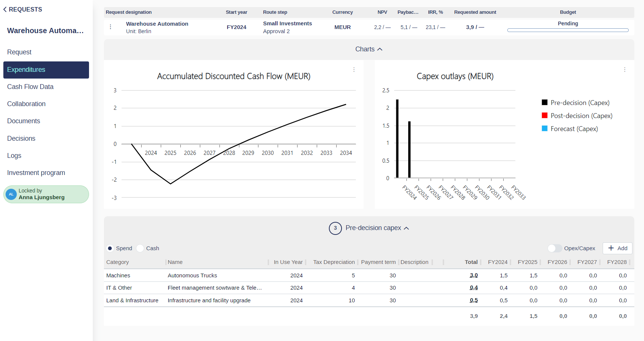This screenshot has height=341, width=644.
Task: Open the Request section
Action: (19, 52)
